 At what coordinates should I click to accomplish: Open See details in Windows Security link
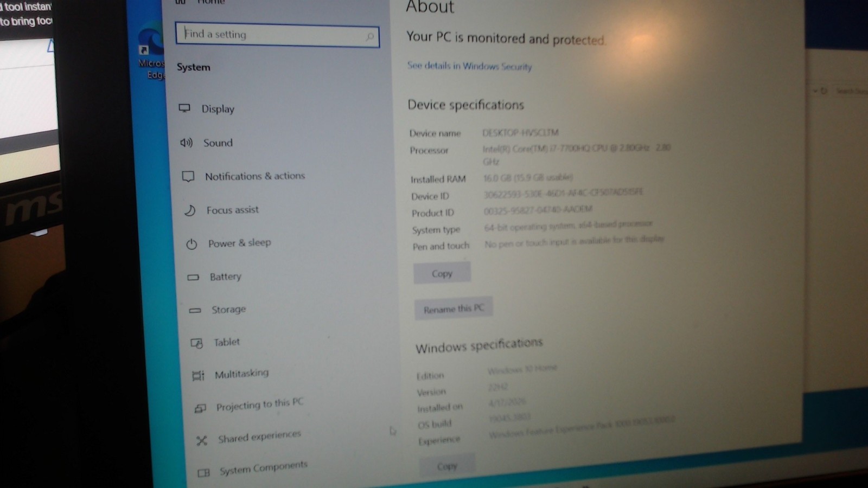470,66
